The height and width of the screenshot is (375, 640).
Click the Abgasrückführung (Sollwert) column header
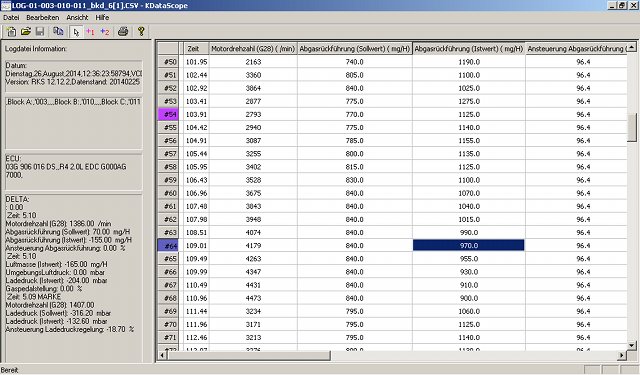click(355, 49)
